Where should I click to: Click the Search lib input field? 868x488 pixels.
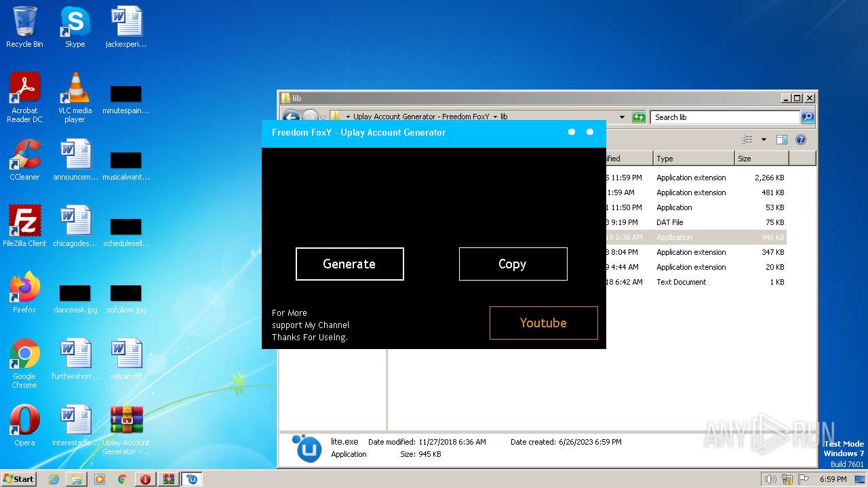click(725, 117)
